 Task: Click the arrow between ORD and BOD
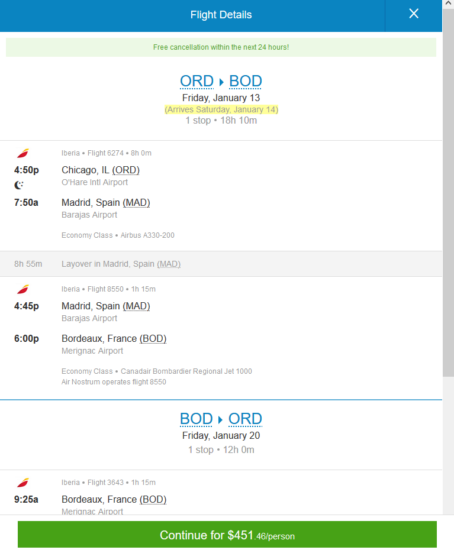[x=221, y=82]
